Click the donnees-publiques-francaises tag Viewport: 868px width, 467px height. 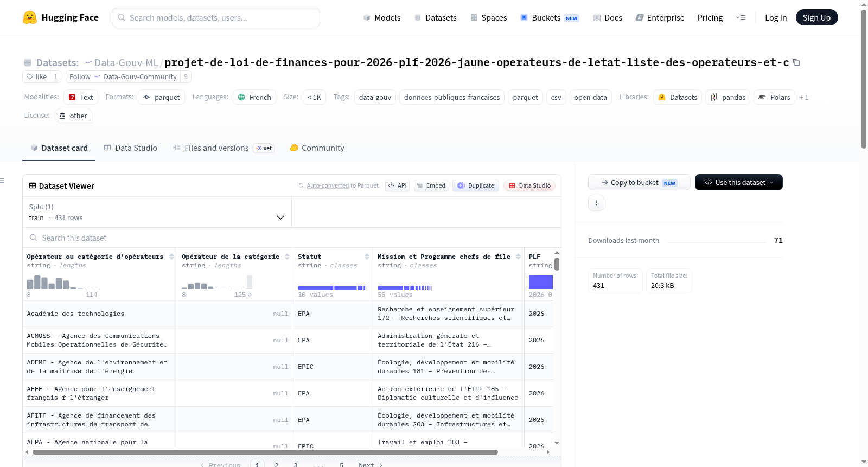[x=452, y=97]
